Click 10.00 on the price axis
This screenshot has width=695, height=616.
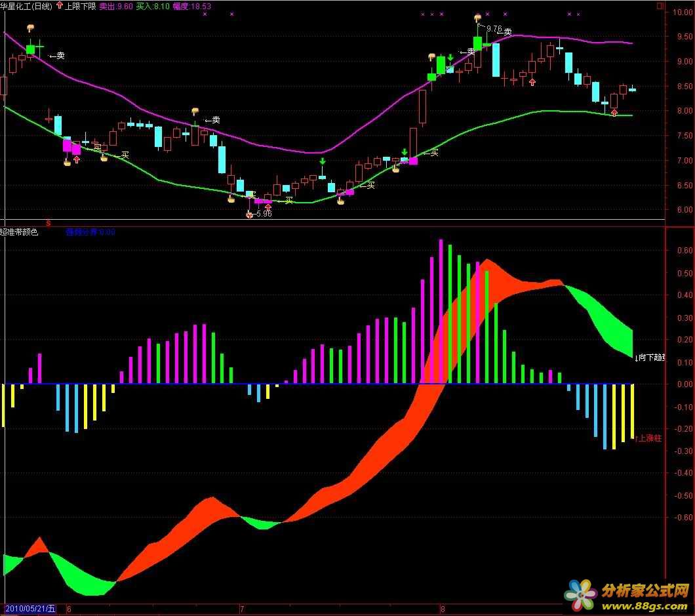pyautogui.click(x=682, y=12)
